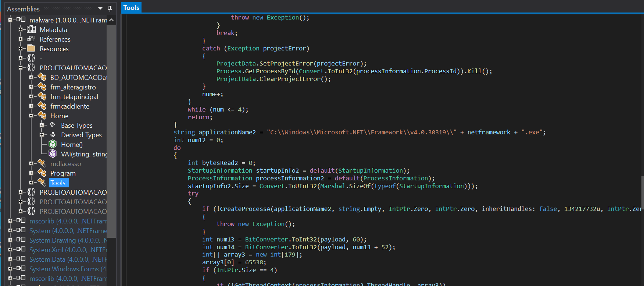Click the braces icon of the '-' namespace
644x286 pixels.
(31, 58)
